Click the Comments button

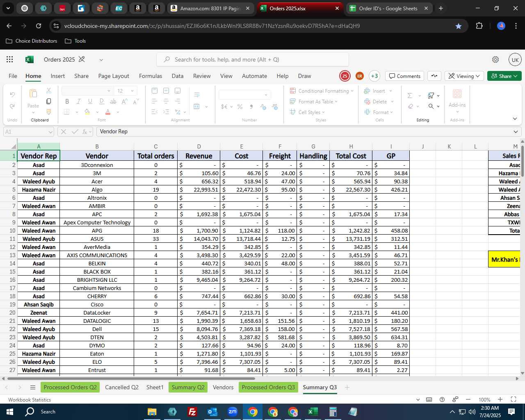click(405, 76)
